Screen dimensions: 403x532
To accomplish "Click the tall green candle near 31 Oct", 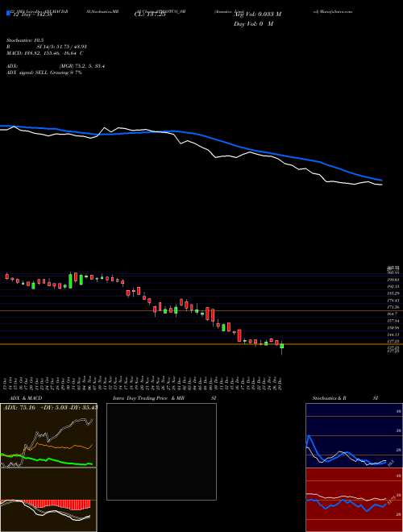I will click(70, 281).
